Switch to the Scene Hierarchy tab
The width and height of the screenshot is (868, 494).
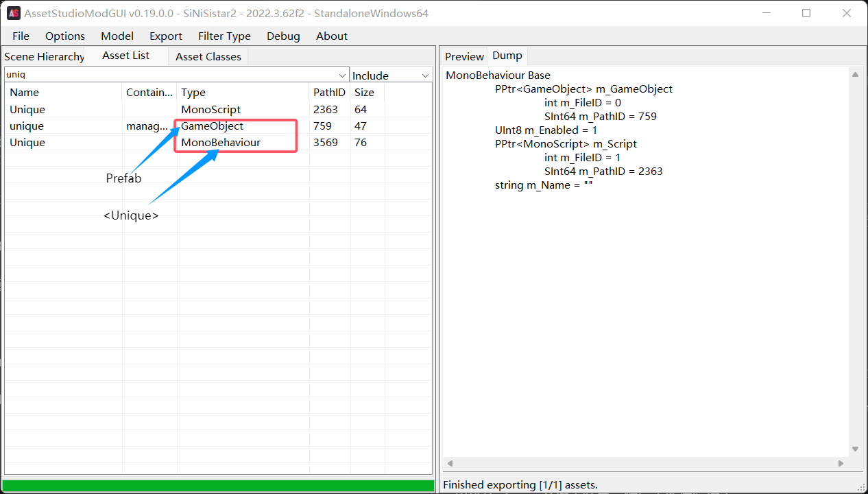[44, 57]
